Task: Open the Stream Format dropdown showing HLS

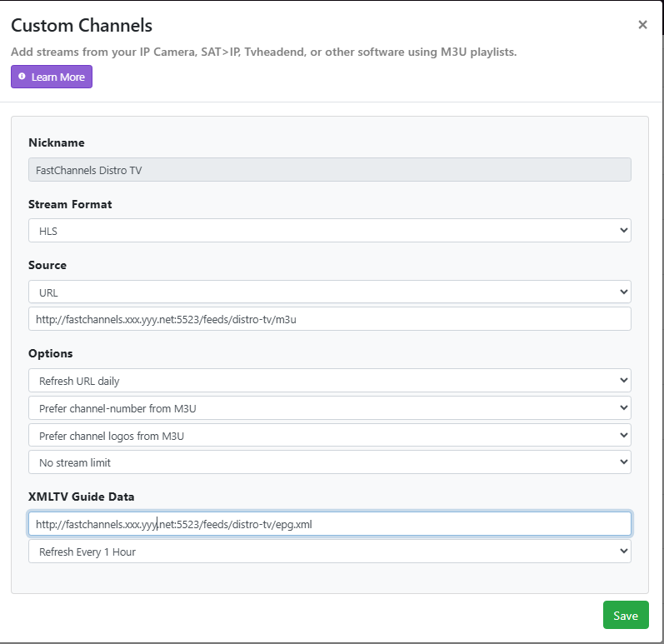Action: pyautogui.click(x=329, y=231)
